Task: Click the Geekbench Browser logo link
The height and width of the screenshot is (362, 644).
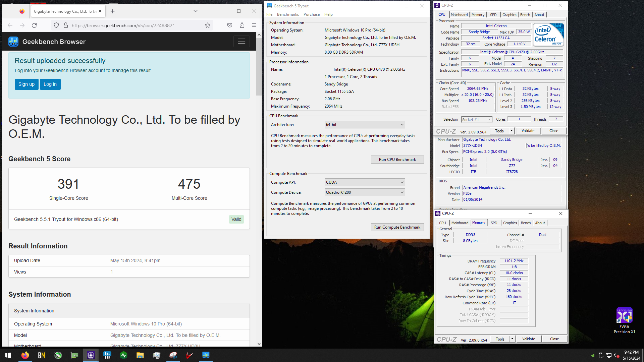Action: tap(47, 42)
